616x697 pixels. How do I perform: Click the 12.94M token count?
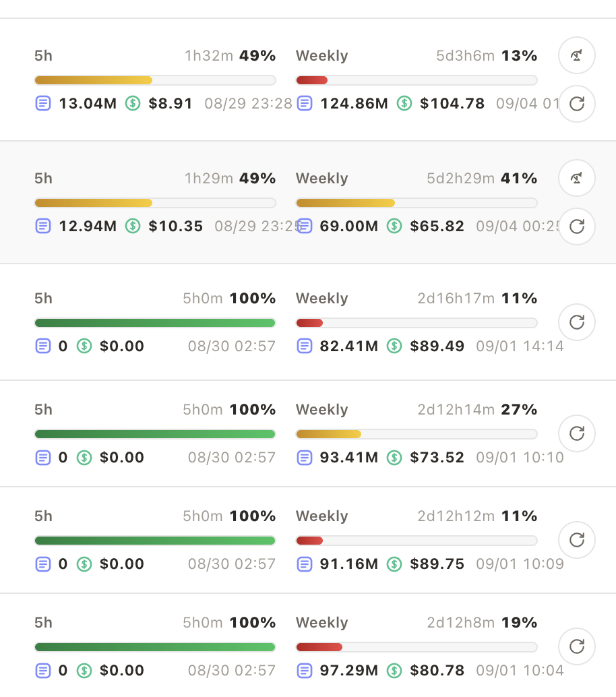point(88,226)
